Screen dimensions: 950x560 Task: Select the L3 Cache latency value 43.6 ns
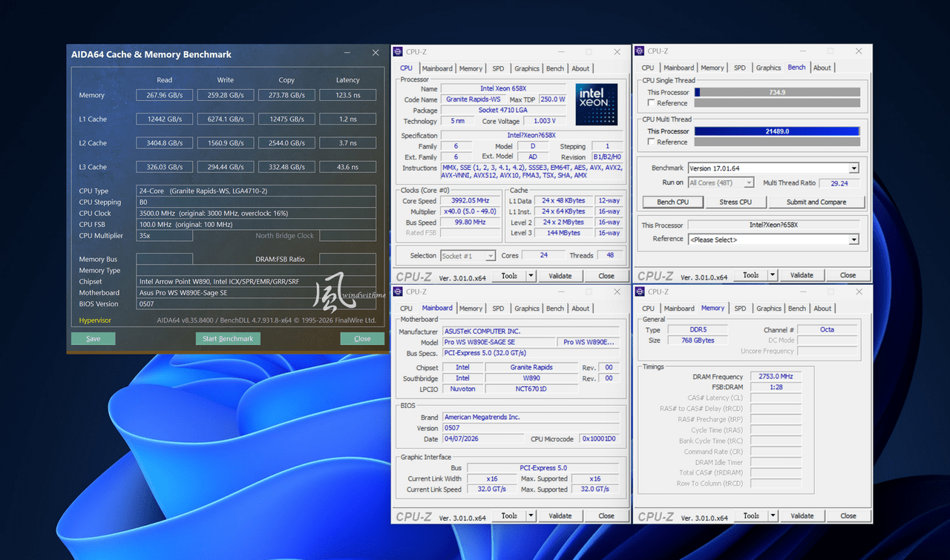pos(347,167)
